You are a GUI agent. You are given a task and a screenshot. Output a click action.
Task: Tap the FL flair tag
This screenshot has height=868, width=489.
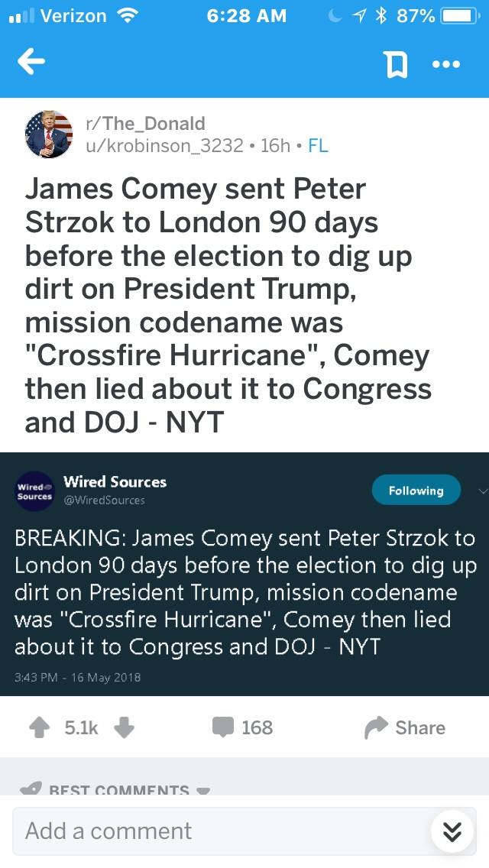[x=318, y=146]
